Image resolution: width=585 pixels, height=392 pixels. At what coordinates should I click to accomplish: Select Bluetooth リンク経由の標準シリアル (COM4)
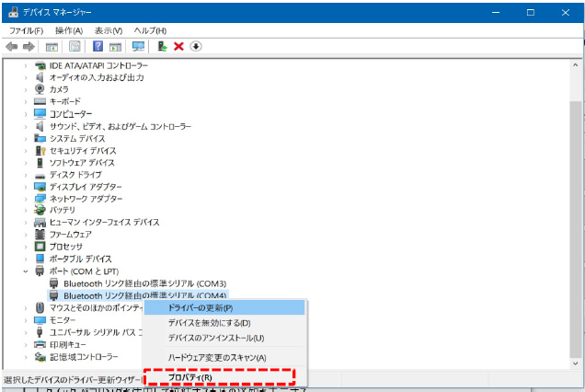tap(145, 295)
